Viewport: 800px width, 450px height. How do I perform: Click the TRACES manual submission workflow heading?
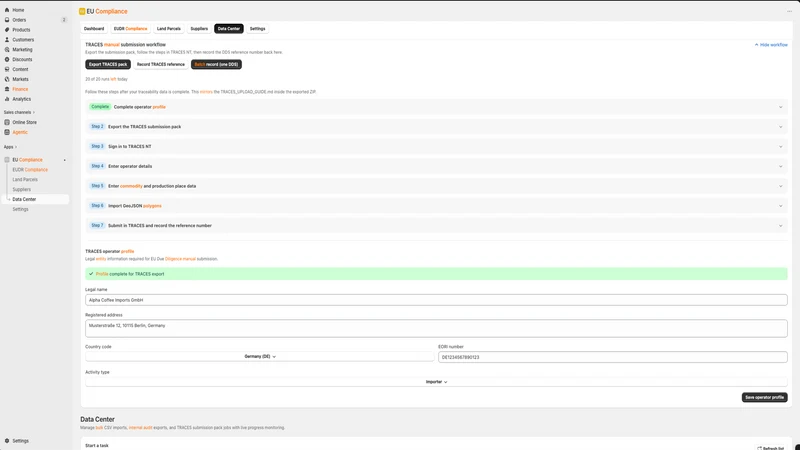pyautogui.click(x=126, y=44)
